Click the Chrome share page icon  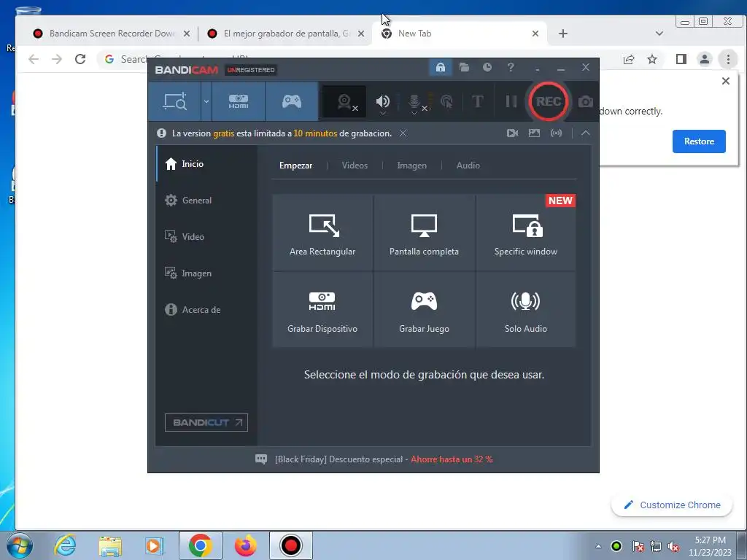(x=629, y=59)
